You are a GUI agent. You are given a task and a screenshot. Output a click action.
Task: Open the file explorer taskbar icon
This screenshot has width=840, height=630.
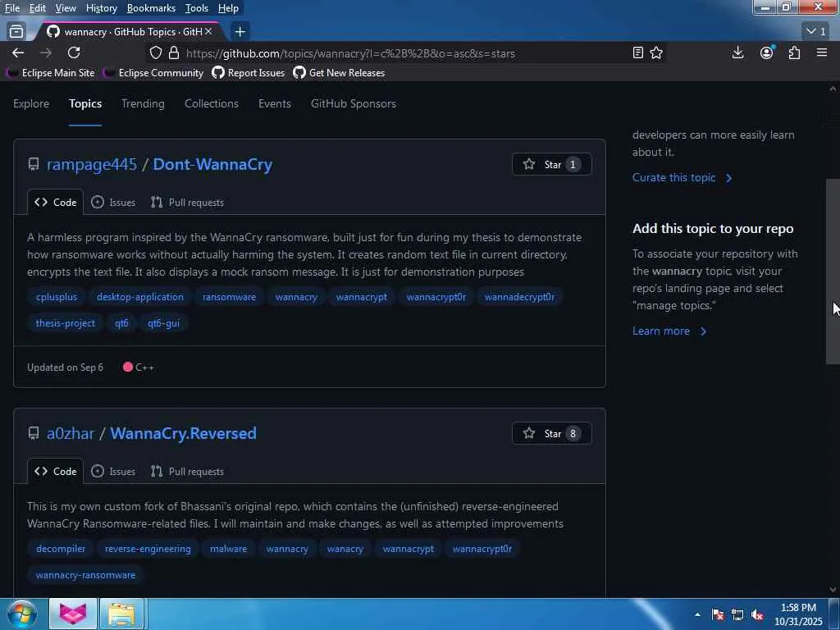[x=121, y=614]
